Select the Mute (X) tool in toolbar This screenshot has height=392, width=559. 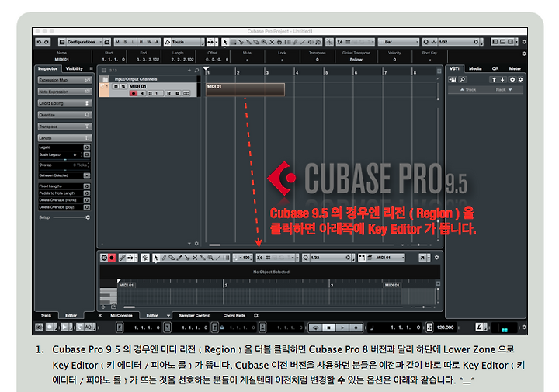coord(272,42)
